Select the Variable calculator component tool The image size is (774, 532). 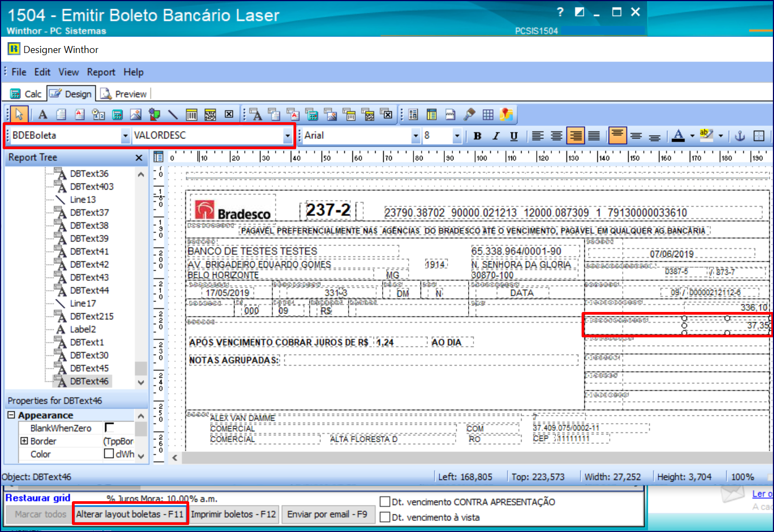coord(117,114)
